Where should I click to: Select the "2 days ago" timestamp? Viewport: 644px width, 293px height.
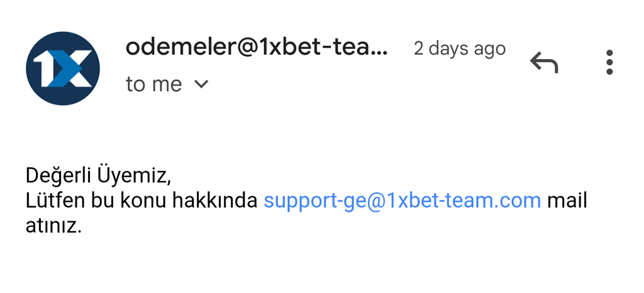pyautogui.click(x=460, y=49)
